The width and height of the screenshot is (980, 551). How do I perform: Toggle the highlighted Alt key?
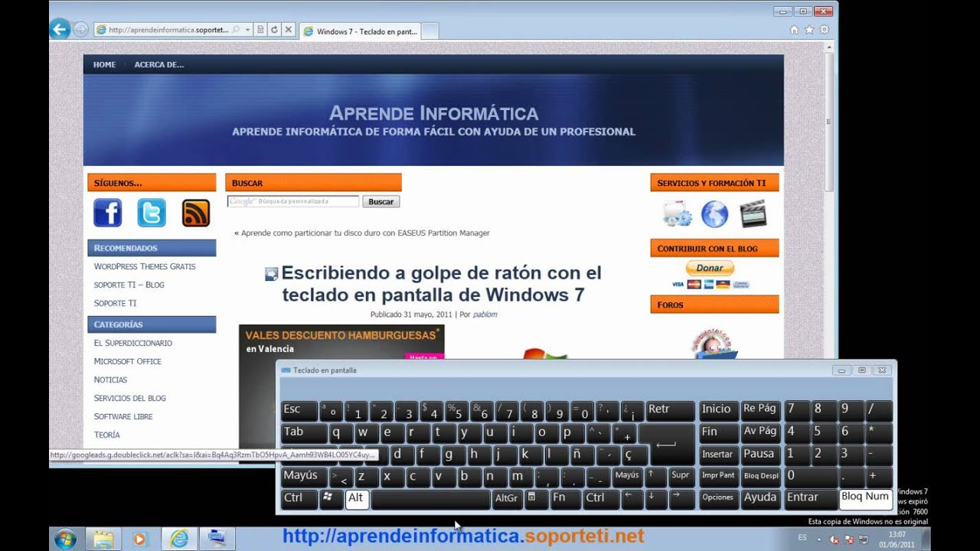tap(357, 498)
